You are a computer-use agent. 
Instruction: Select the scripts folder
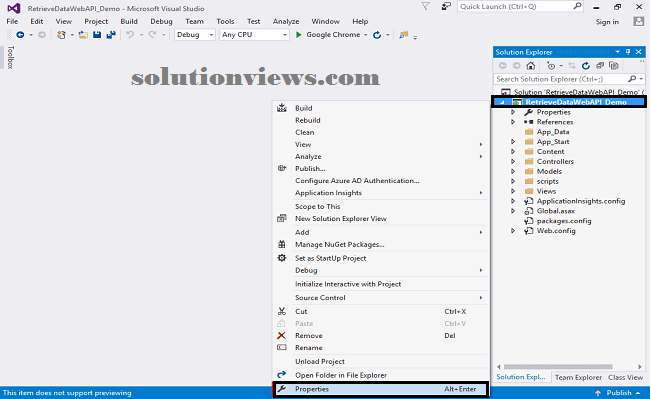[547, 181]
